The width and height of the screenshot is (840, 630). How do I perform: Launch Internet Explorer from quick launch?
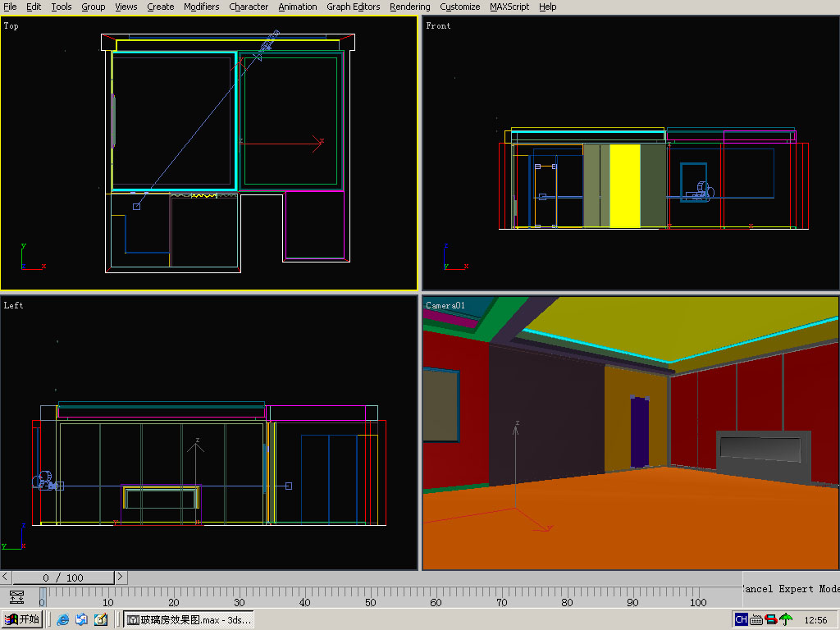click(63, 619)
